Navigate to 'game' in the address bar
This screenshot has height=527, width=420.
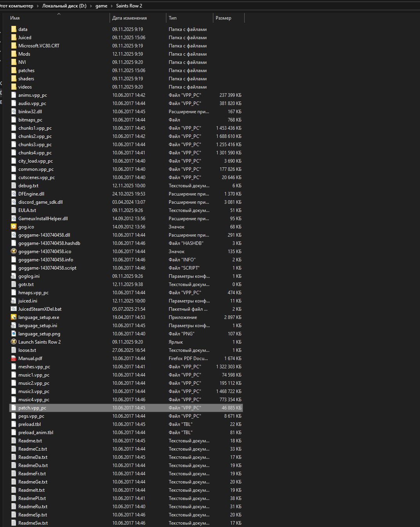point(101,6)
